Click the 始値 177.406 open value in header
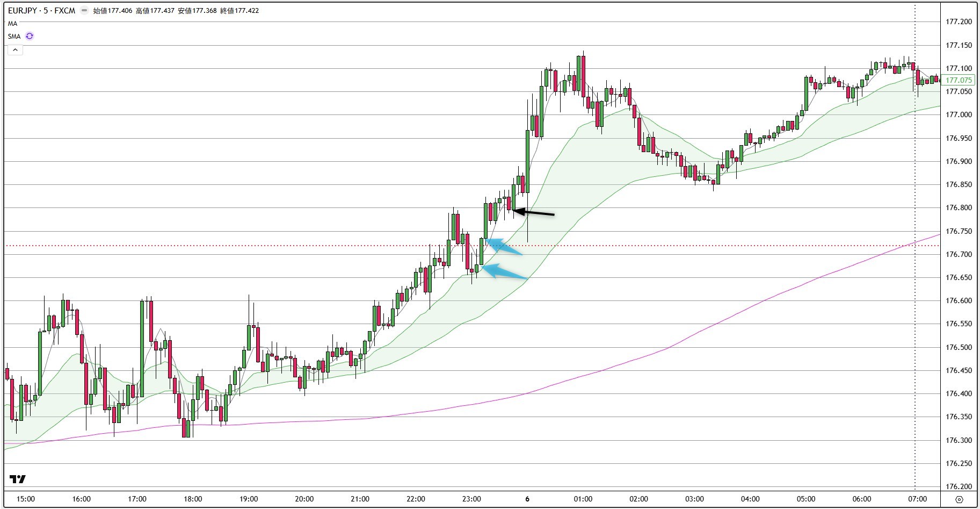 tap(112, 10)
